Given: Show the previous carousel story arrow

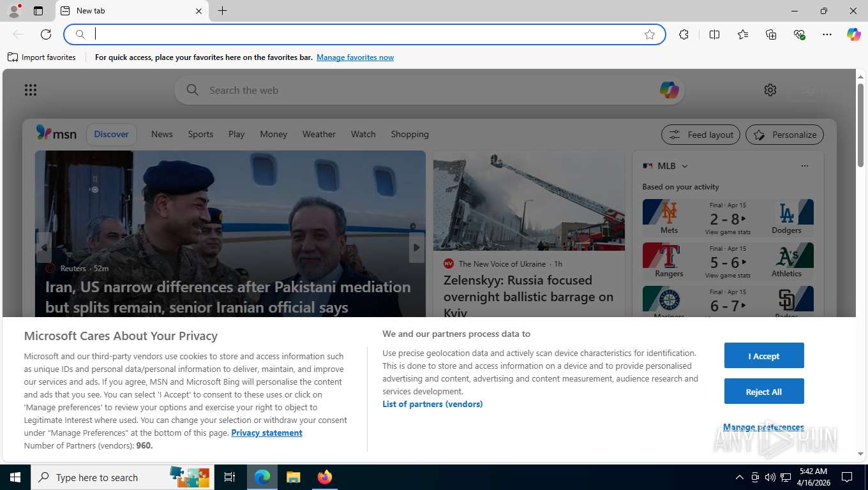Looking at the screenshot, I should point(43,248).
